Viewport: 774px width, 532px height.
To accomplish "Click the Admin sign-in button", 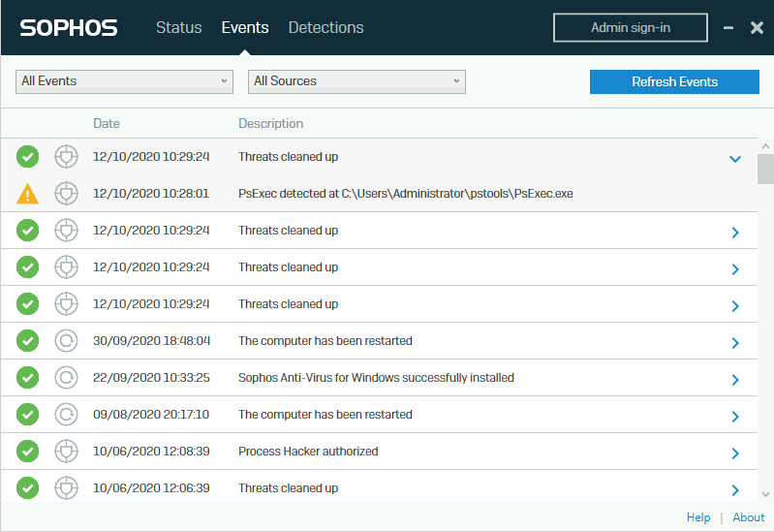I will tap(631, 28).
